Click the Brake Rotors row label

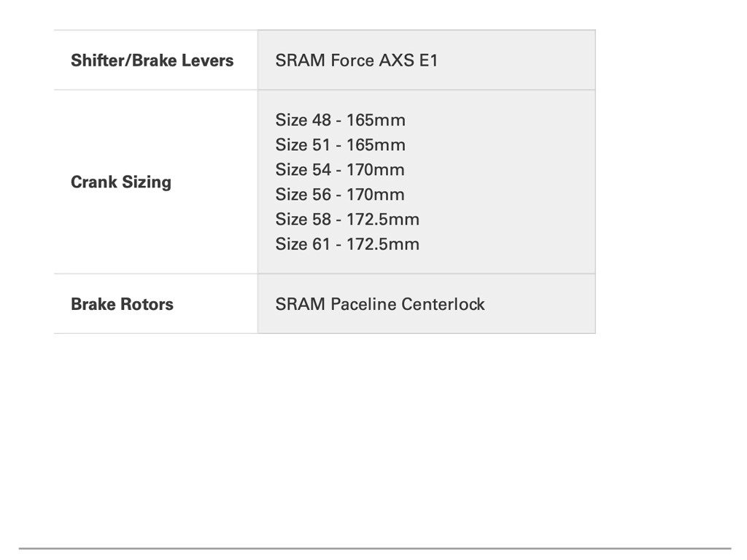[122, 304]
